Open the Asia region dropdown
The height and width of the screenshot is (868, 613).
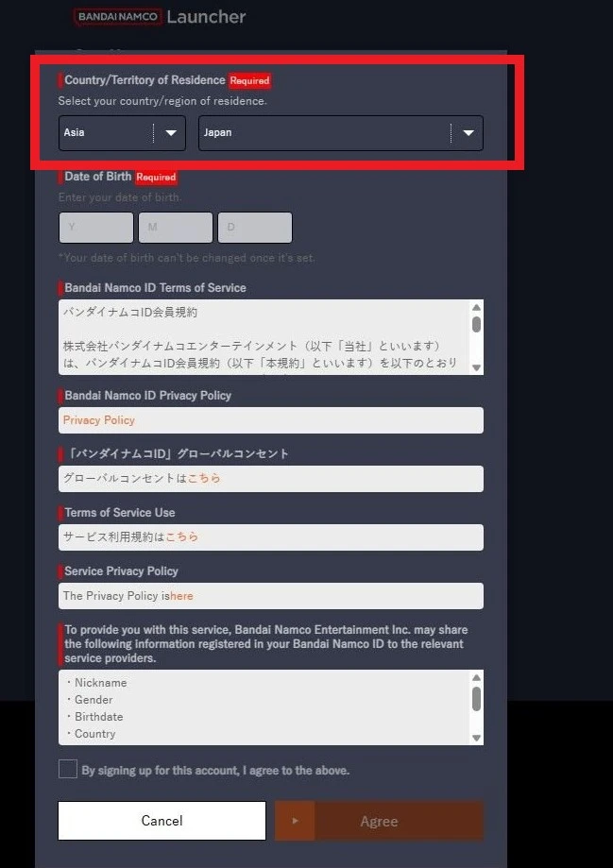[122, 133]
